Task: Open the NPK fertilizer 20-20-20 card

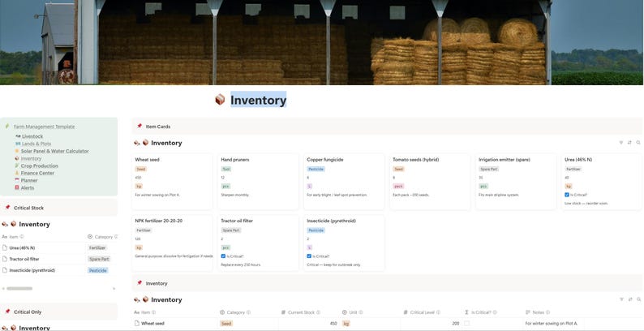Action: pyautogui.click(x=172, y=243)
